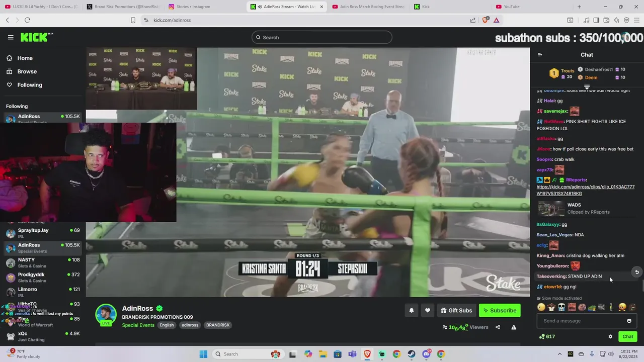Image resolution: width=644 pixels, height=362 pixels.
Task: Go to Home in the sidebar
Action: [x=19, y=58]
